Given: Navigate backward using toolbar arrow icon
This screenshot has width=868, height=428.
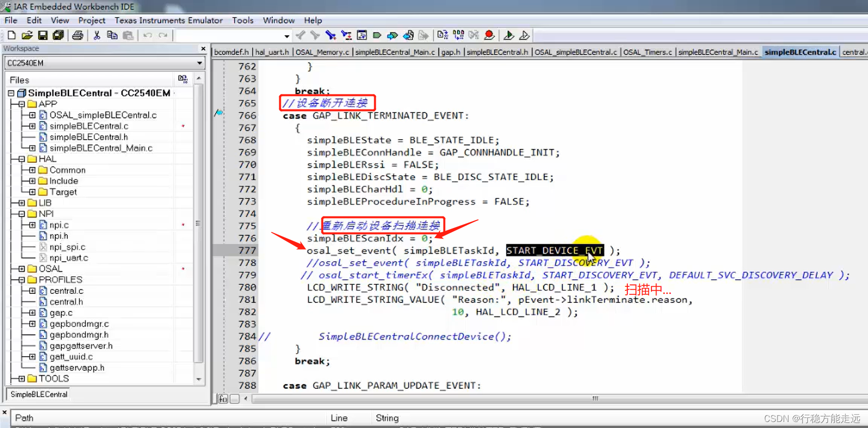Looking at the screenshot, I should [408, 35].
